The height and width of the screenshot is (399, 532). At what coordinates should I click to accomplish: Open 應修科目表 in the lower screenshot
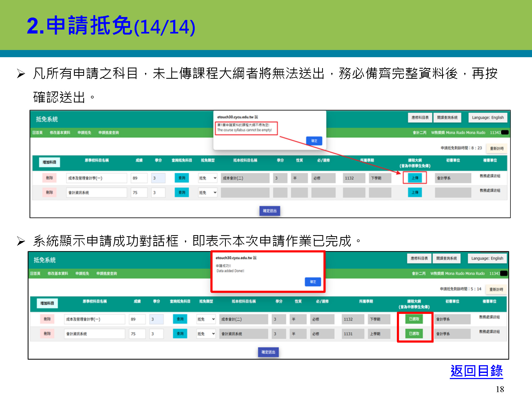pyautogui.click(x=419, y=258)
